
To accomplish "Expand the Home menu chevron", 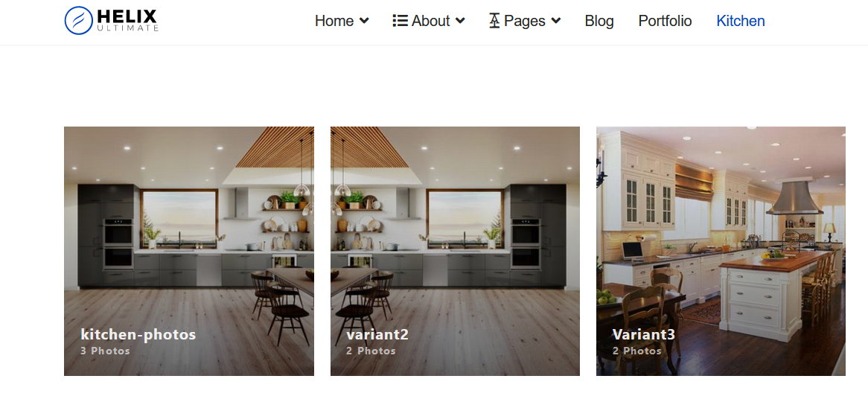I will (364, 21).
